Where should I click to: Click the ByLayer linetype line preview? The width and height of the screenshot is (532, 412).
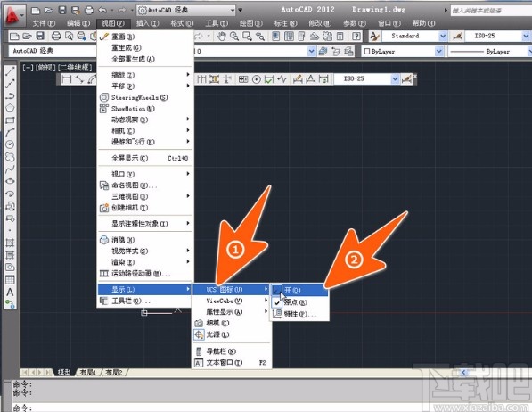467,52
